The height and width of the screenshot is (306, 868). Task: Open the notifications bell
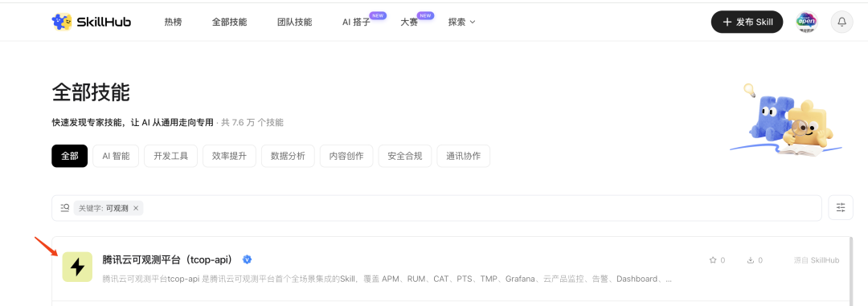(x=842, y=22)
